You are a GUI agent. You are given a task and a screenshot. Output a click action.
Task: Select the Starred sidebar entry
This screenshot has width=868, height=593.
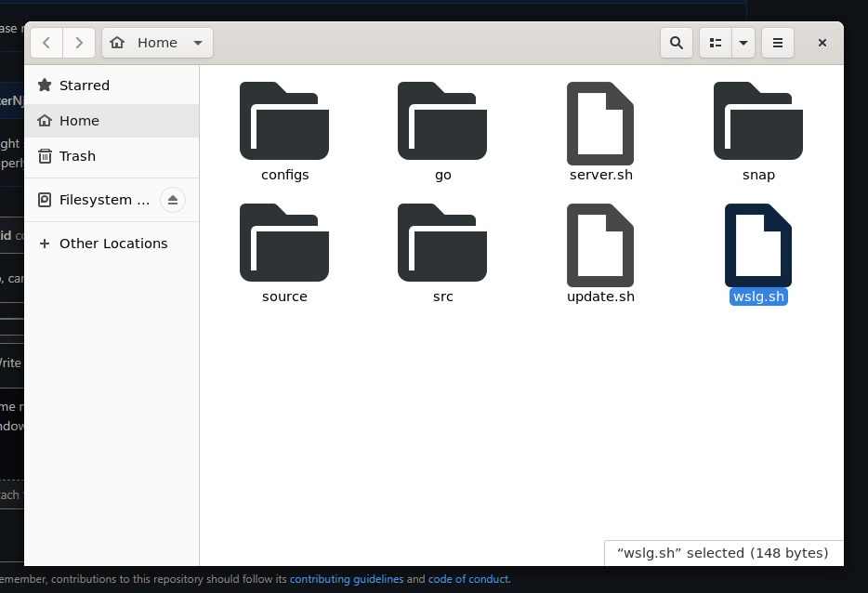tap(85, 85)
